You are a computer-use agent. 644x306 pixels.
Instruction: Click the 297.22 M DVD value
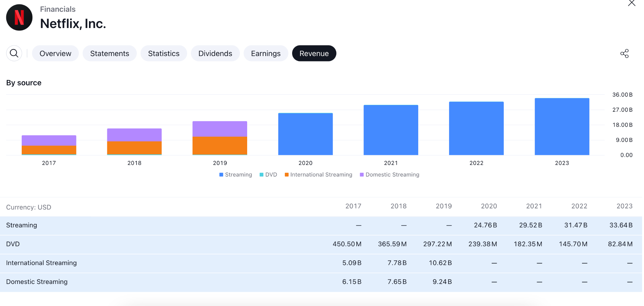coord(437,244)
